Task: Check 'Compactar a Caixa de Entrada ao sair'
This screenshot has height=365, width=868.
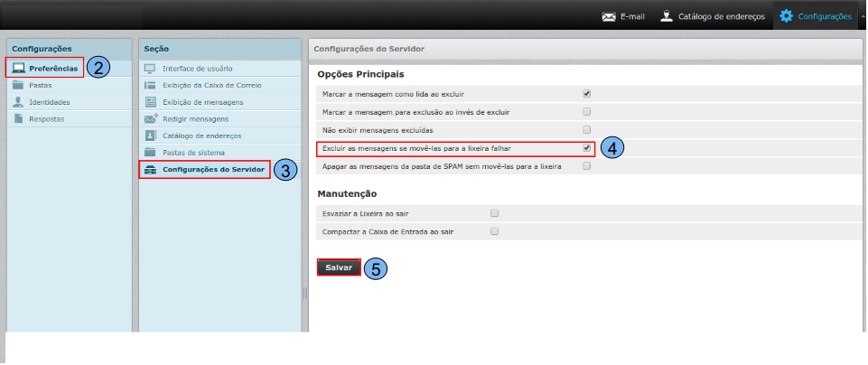Action: click(494, 231)
